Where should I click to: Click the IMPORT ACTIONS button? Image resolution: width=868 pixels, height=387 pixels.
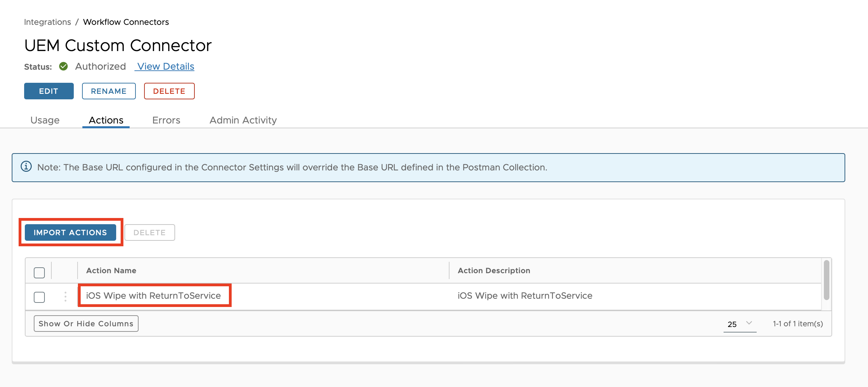coord(70,232)
